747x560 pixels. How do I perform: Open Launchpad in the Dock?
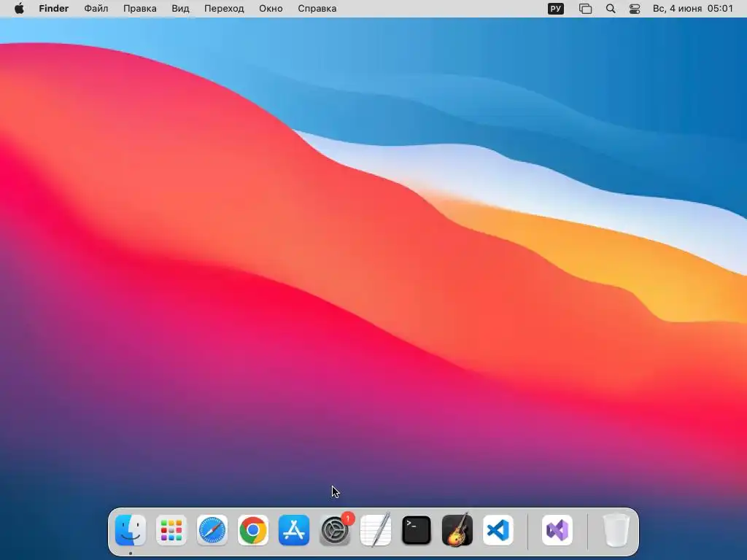point(171,530)
